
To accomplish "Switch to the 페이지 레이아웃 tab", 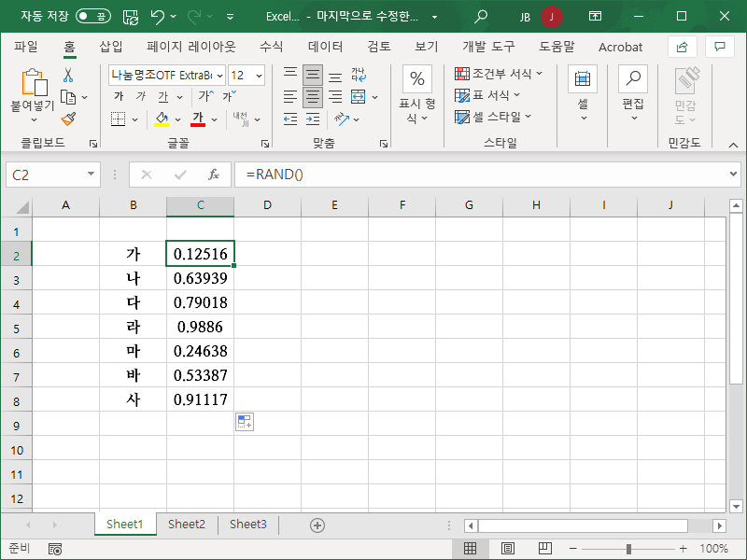I will [x=191, y=47].
